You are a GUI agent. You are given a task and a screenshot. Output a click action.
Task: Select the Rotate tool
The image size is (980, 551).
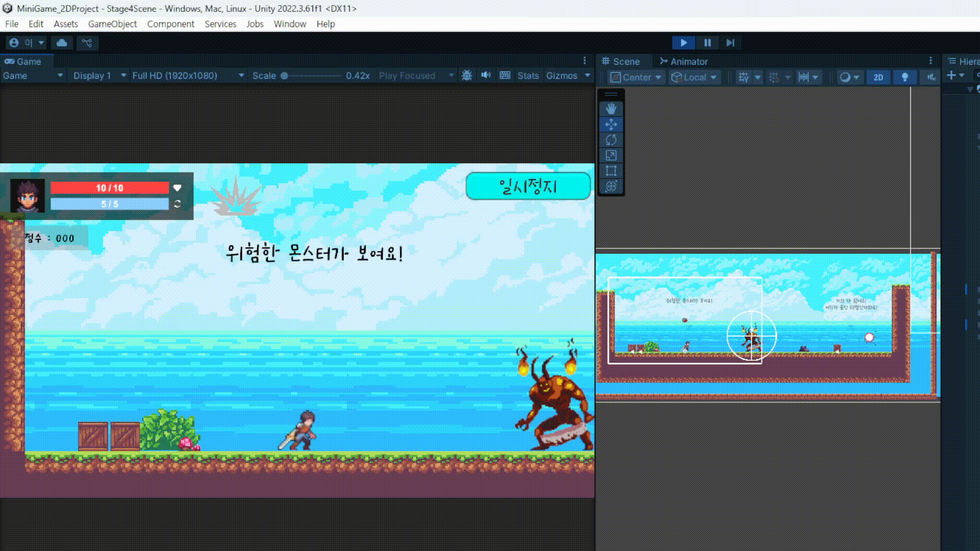click(x=611, y=140)
